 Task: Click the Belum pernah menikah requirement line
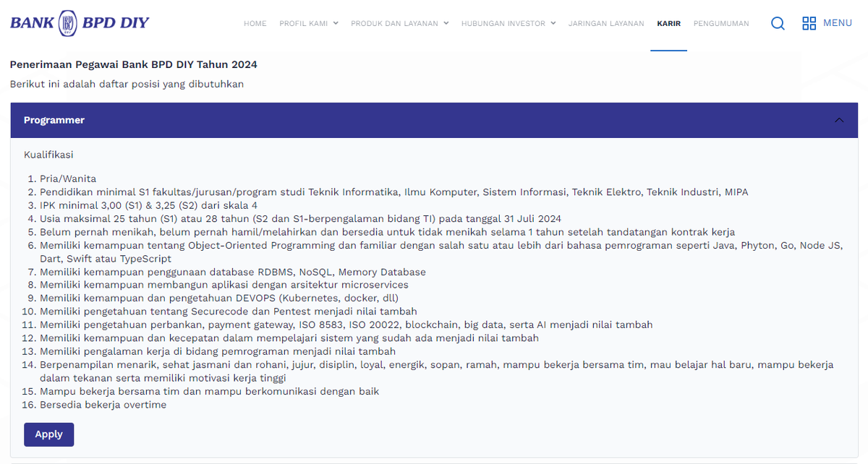click(387, 231)
